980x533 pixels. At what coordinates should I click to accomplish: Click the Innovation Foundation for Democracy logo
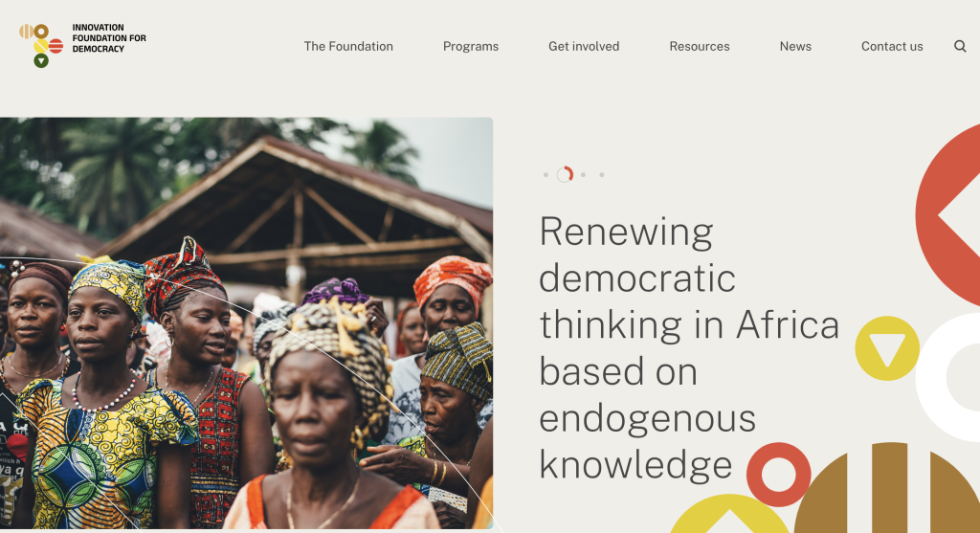(x=82, y=44)
